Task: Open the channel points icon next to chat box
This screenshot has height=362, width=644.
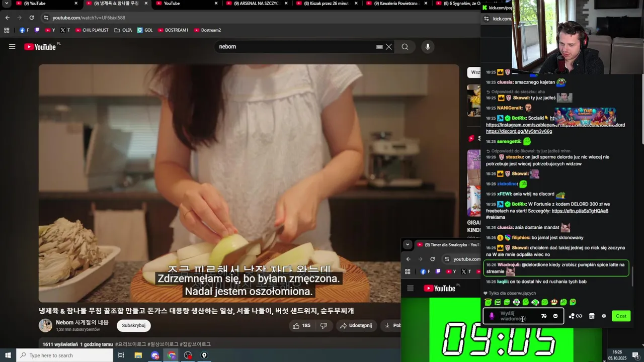Action: point(575,316)
